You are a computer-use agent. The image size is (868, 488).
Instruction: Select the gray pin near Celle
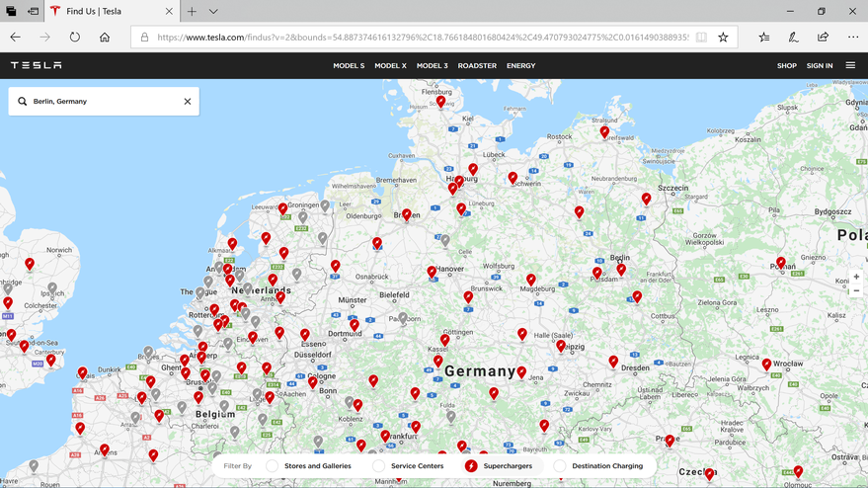(x=445, y=240)
